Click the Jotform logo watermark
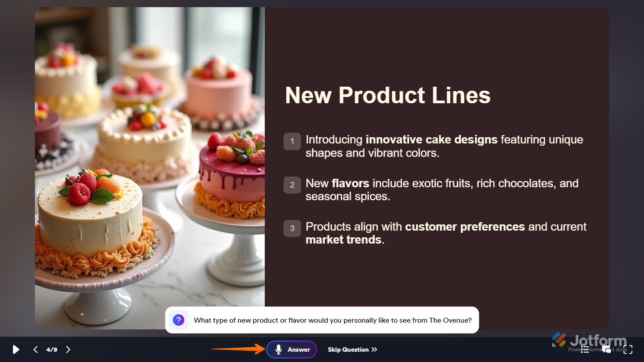Viewport: 644px width, 362px height. pos(589,340)
